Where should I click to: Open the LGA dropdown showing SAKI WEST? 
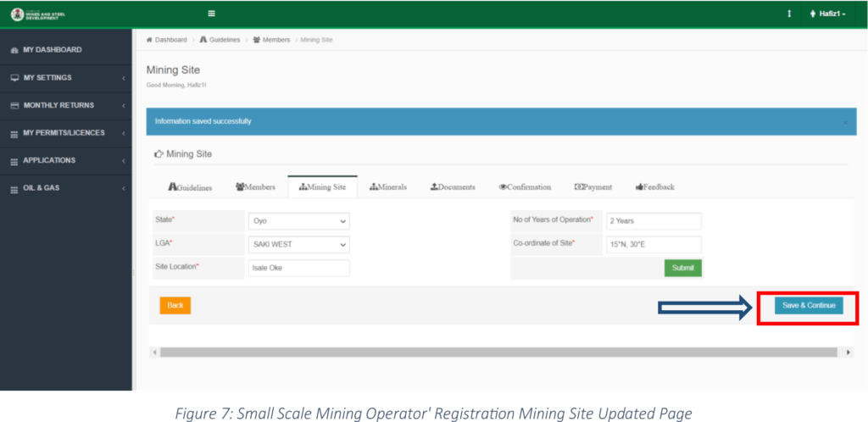(x=298, y=245)
